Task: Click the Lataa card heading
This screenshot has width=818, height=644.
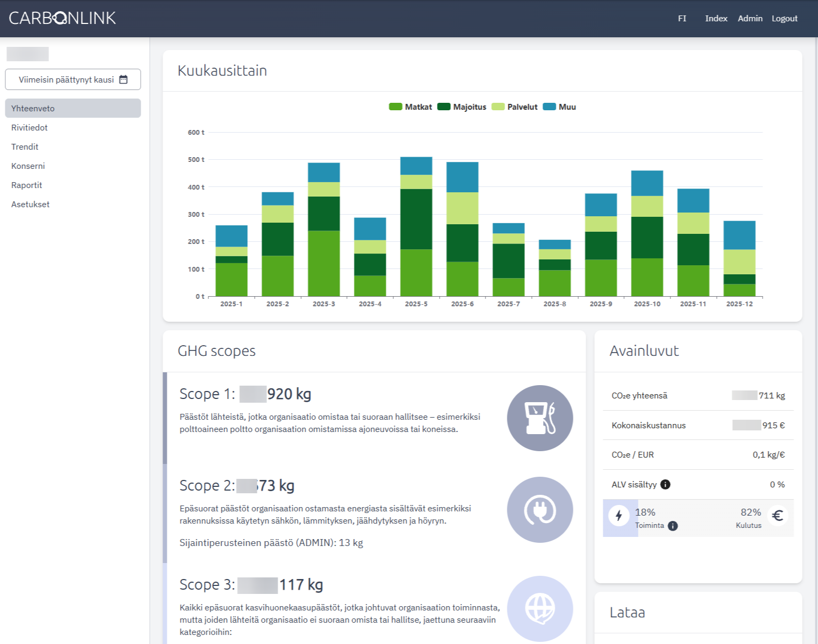Action: [x=627, y=613]
